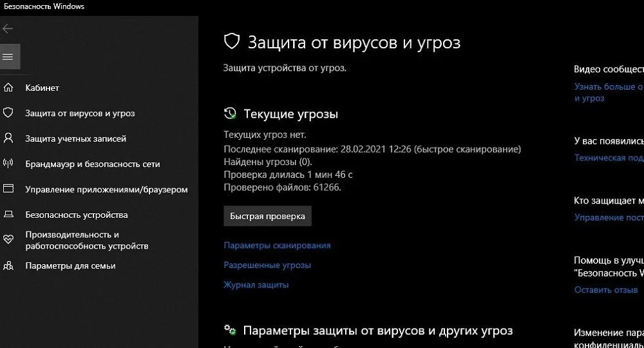
Task: Click the Управление поставщиками link
Action: click(x=609, y=217)
